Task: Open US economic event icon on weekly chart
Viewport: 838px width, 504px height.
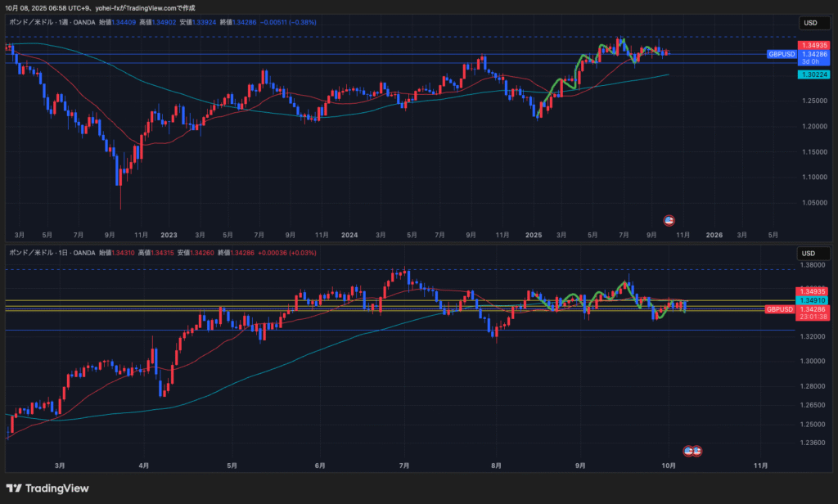Action: tap(669, 220)
